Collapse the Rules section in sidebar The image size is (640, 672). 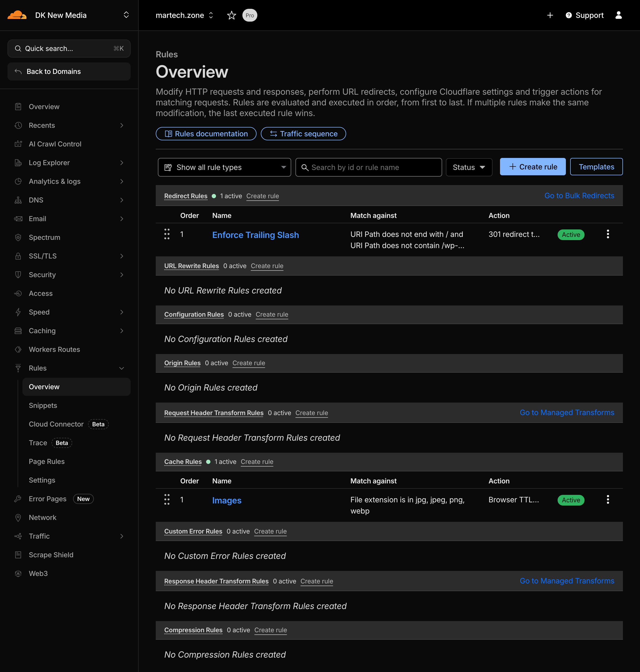(122, 368)
